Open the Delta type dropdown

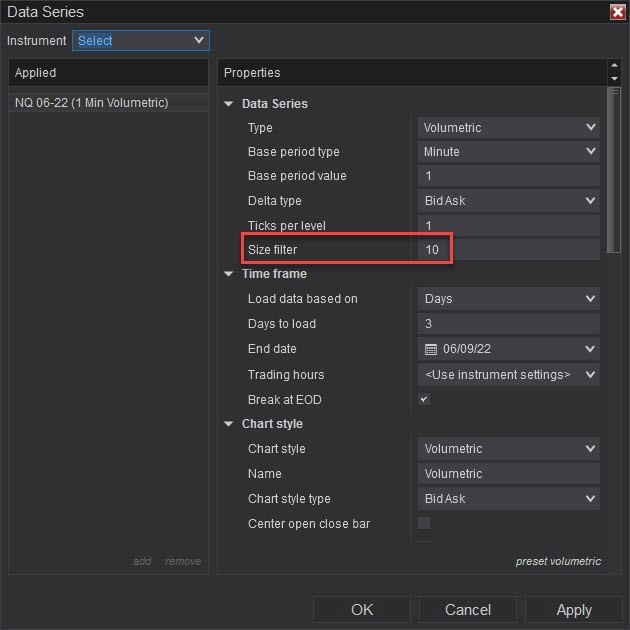(508, 201)
